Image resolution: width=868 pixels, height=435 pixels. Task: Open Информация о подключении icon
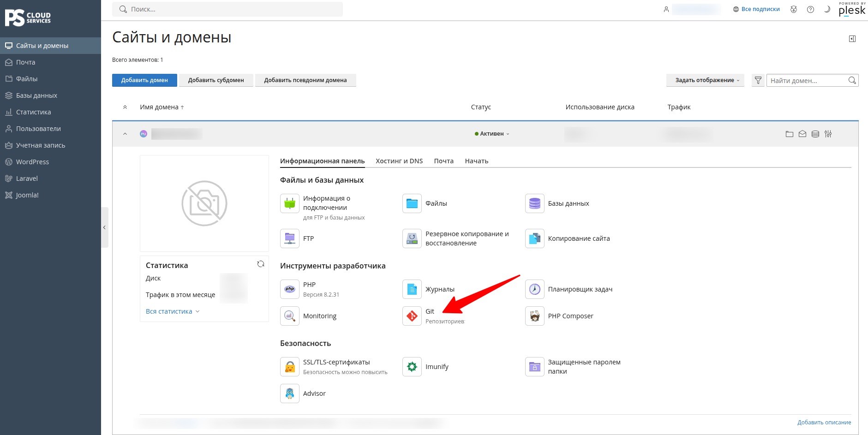point(290,203)
